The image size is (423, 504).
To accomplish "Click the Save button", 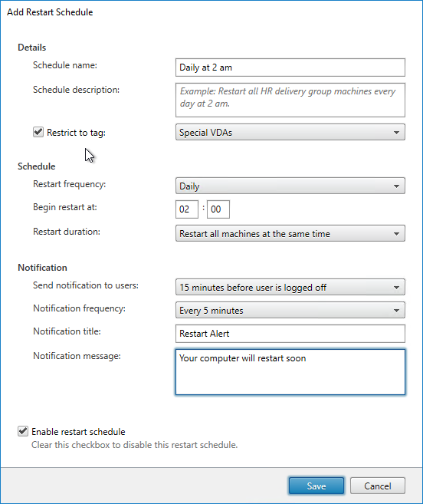I will tap(316, 486).
